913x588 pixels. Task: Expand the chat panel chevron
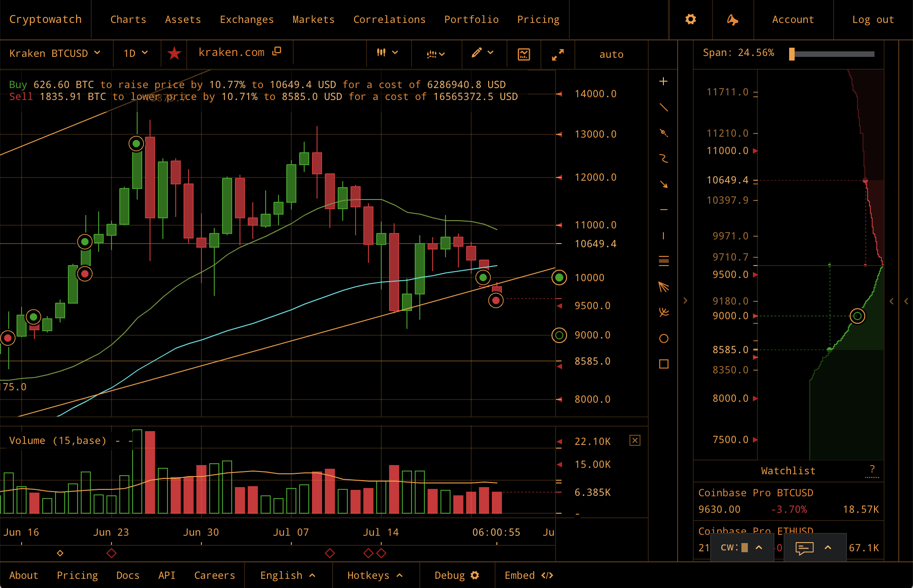pyautogui.click(x=828, y=547)
